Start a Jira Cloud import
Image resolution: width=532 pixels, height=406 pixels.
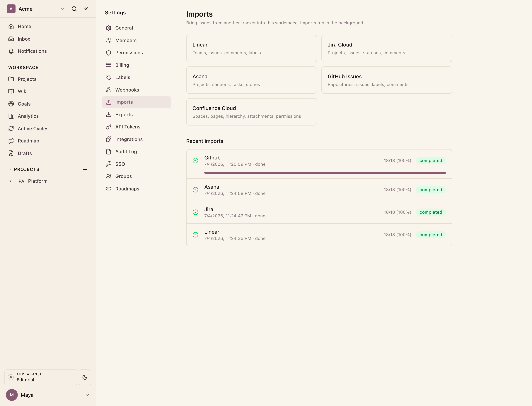pyautogui.click(x=387, y=48)
